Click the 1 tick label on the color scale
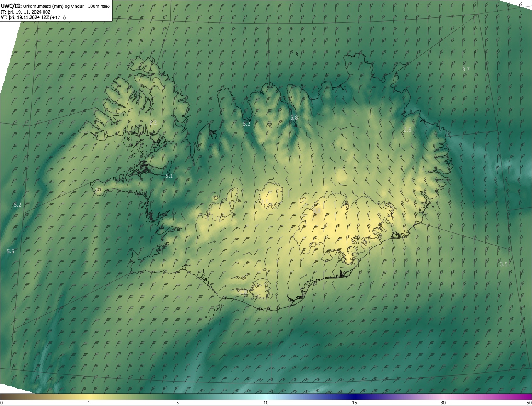Screen dimensions: 532x406 point(89,403)
